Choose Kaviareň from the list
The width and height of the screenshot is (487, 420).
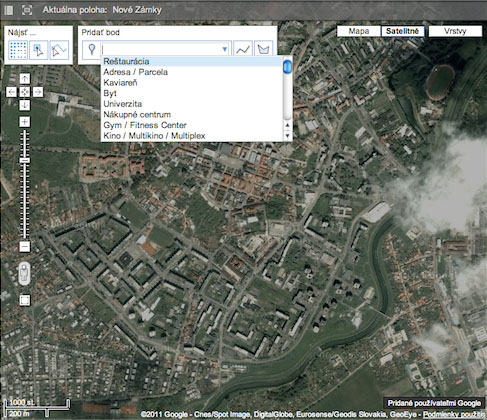tap(192, 83)
